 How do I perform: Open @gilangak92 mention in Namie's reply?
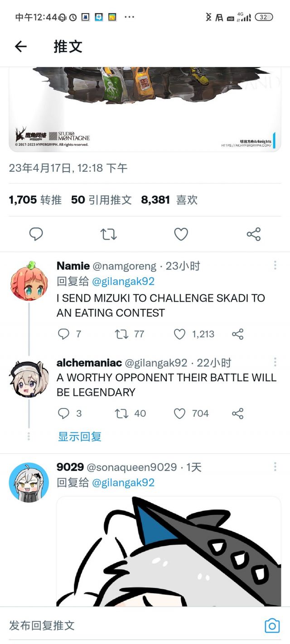tap(123, 281)
